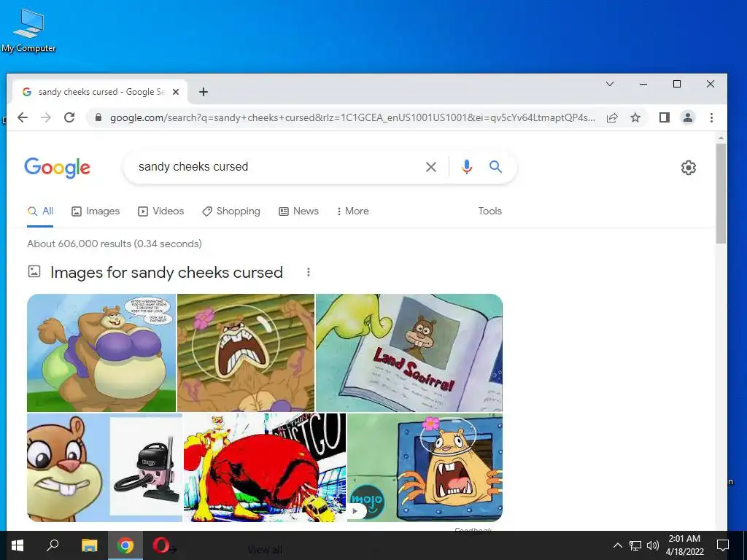Open Windows taskbar search
This screenshot has width=747, height=560.
point(53,545)
